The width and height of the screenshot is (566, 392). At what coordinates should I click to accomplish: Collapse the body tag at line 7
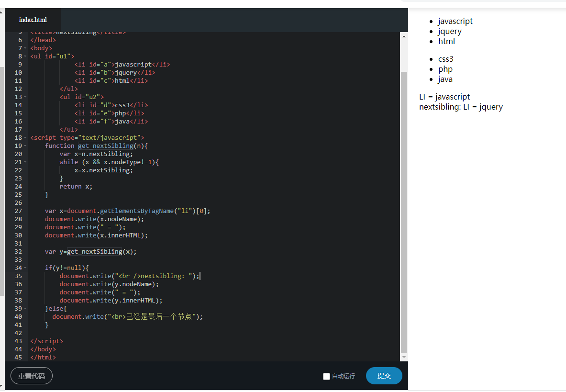[25, 48]
